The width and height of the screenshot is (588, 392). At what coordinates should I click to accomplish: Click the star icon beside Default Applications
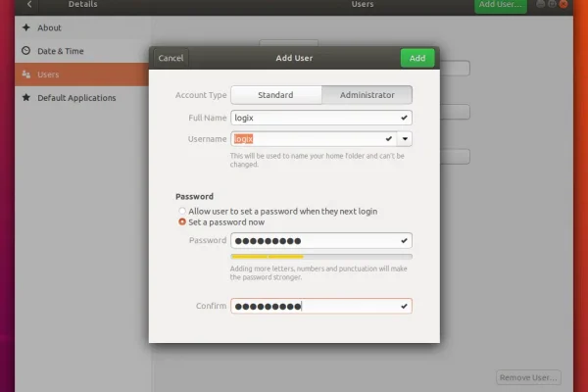click(25, 98)
